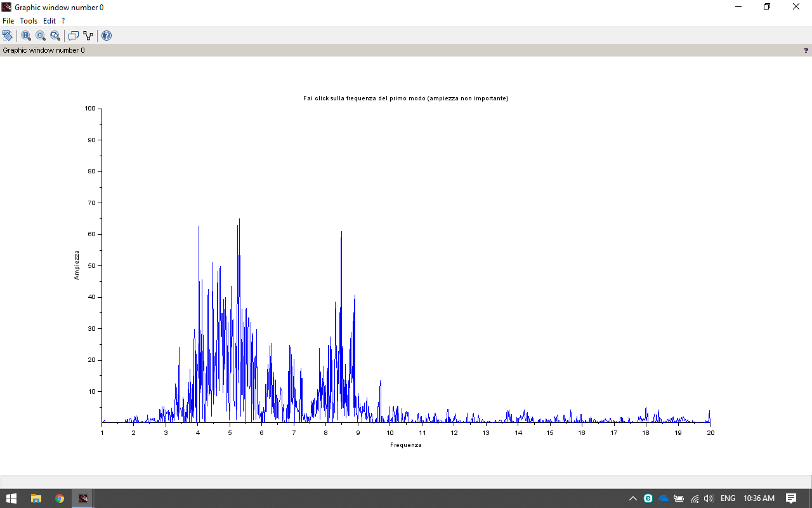Expand hidden system tray icons

pos(632,498)
